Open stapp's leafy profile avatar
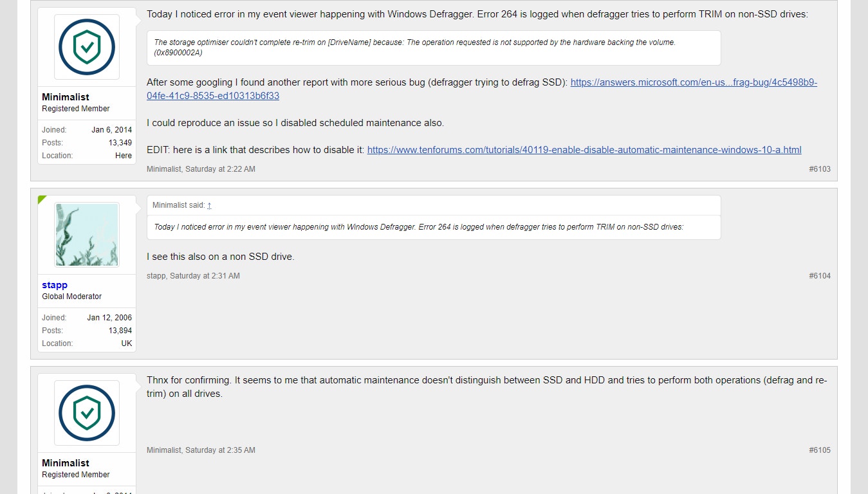This screenshot has height=494, width=868. [87, 235]
